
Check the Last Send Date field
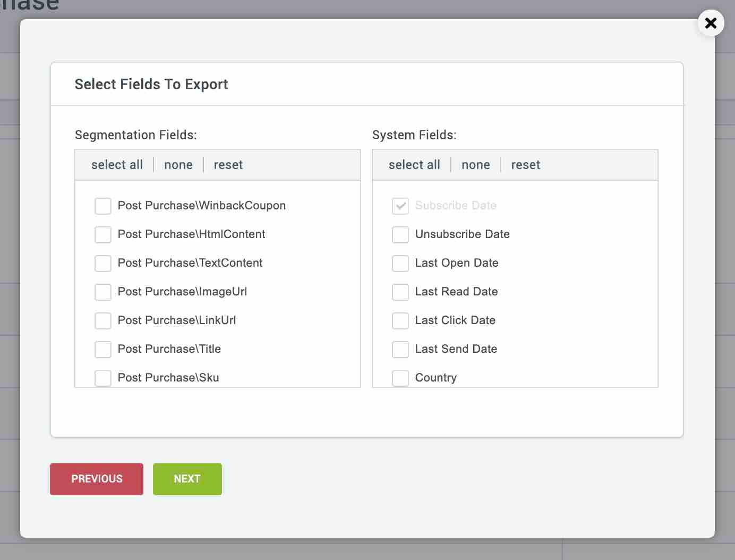[x=400, y=350]
